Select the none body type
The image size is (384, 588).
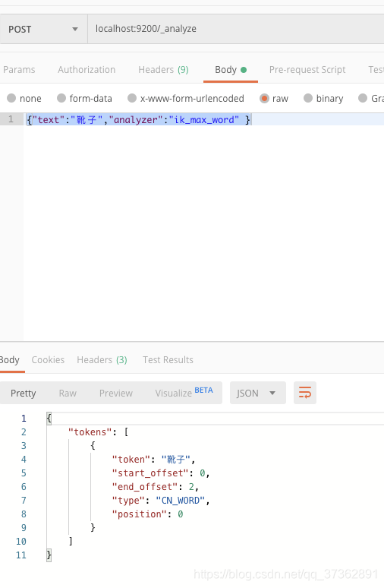pos(24,99)
